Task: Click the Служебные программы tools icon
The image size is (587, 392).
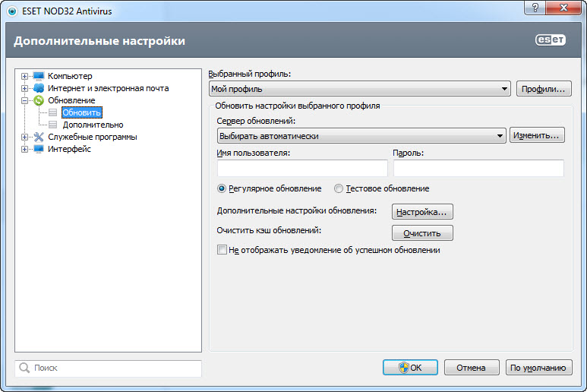Action: pyautogui.click(x=39, y=137)
